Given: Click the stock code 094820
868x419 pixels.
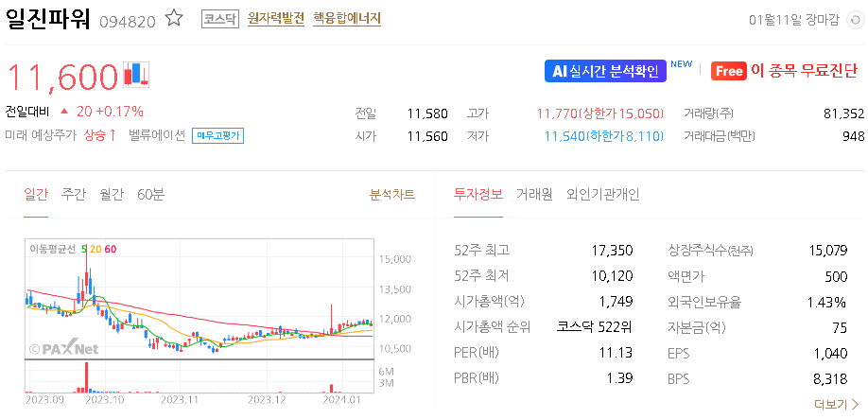Looking at the screenshot, I should point(128,21).
